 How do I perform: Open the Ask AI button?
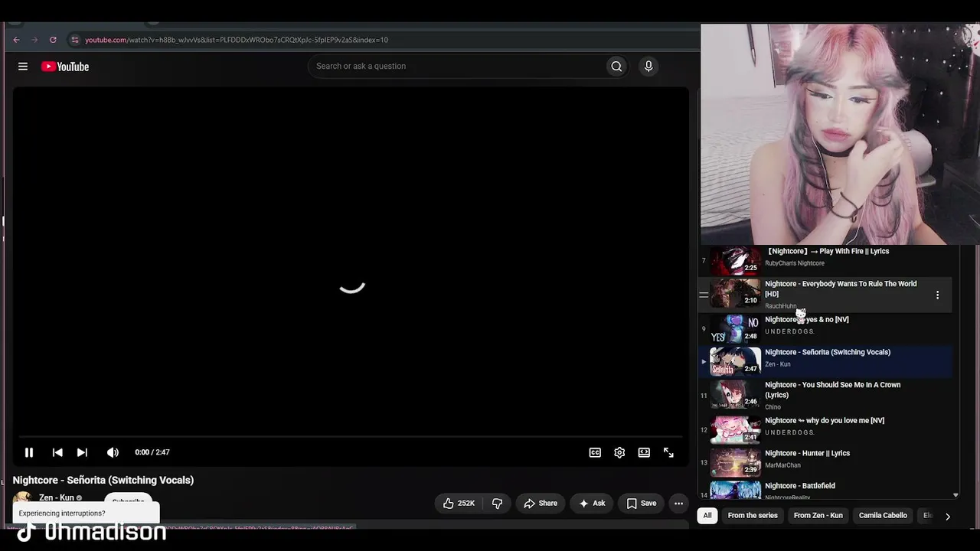coord(593,503)
